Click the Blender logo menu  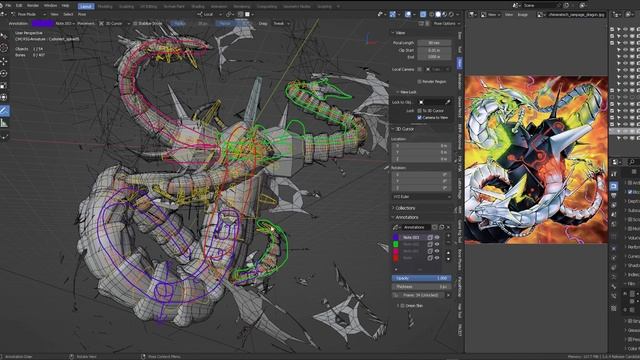pos(2,6)
